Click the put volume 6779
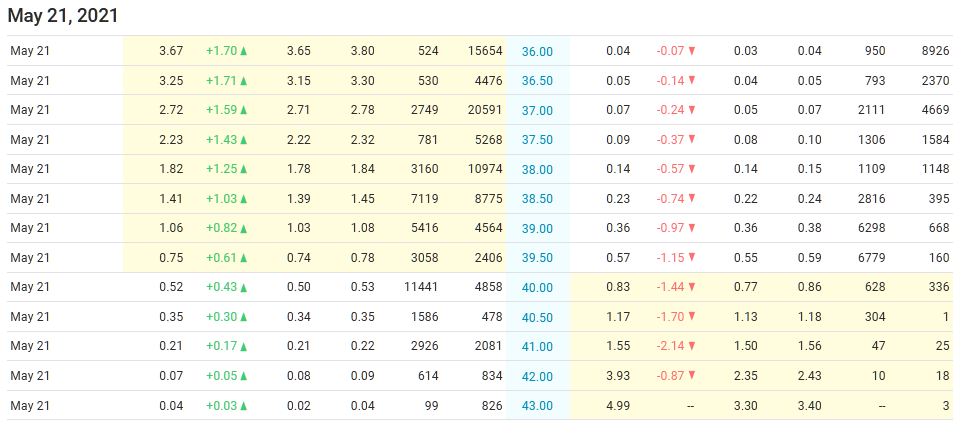 click(871, 257)
